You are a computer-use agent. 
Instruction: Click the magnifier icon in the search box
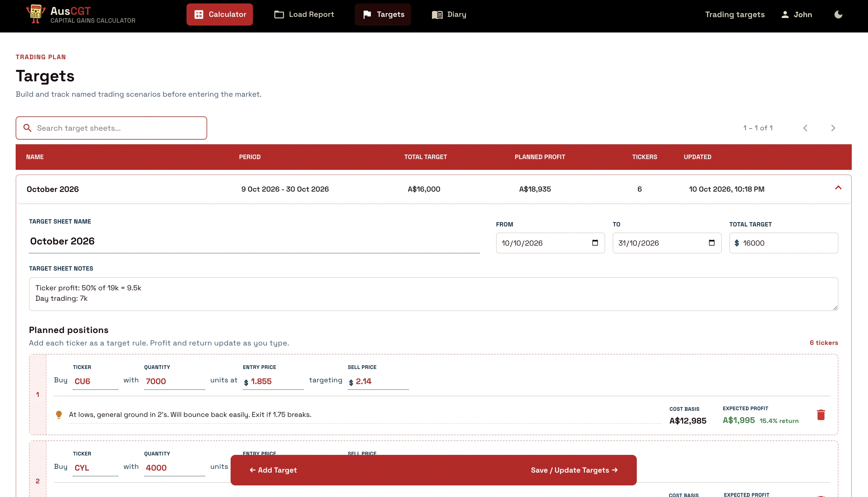[x=27, y=128]
